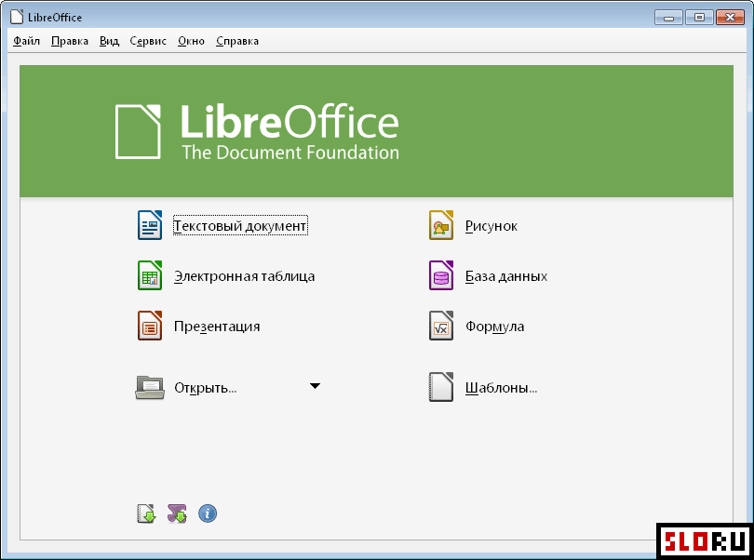754x560 pixels.
Task: Click the Draw drawing icon
Action: [441, 225]
